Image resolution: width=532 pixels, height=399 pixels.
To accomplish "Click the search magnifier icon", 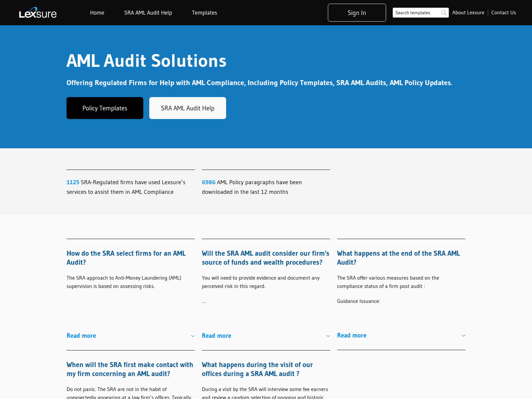I will [x=444, y=13].
